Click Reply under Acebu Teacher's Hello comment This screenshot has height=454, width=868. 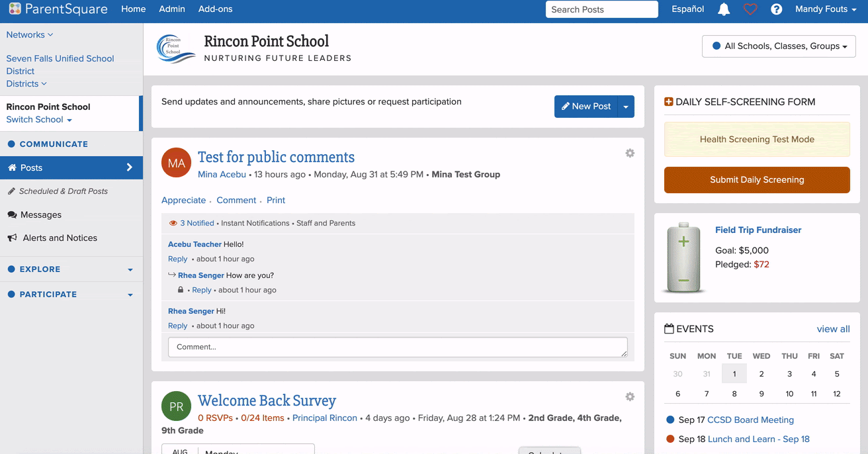pyautogui.click(x=178, y=259)
